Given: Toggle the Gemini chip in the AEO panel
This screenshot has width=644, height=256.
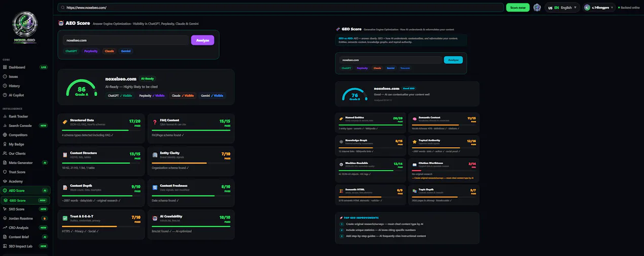Looking at the screenshot, I should [x=126, y=51].
